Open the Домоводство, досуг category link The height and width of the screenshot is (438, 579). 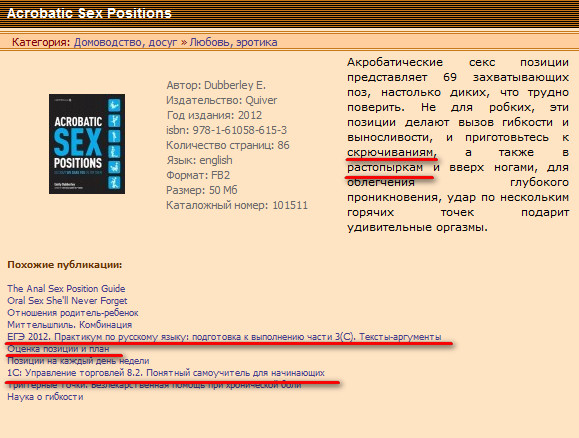[x=126, y=42]
